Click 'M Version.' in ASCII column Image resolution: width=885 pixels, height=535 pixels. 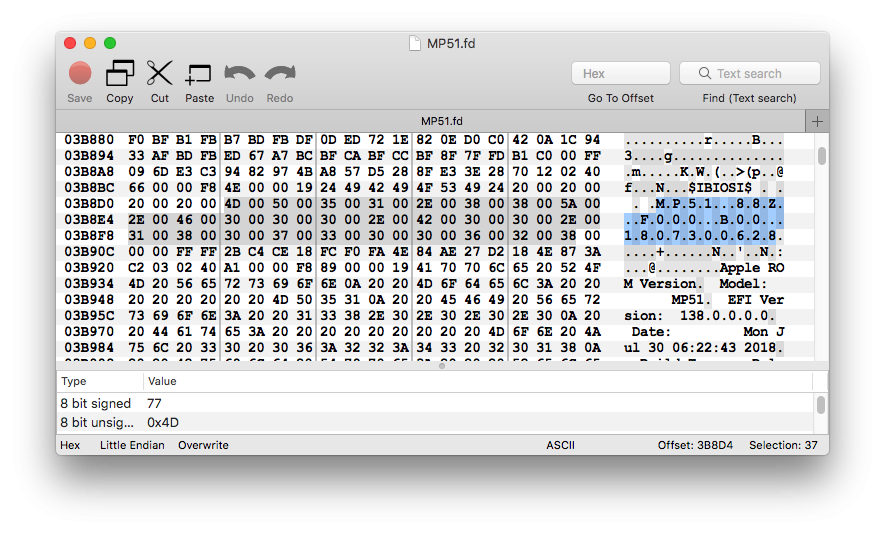coord(664,284)
